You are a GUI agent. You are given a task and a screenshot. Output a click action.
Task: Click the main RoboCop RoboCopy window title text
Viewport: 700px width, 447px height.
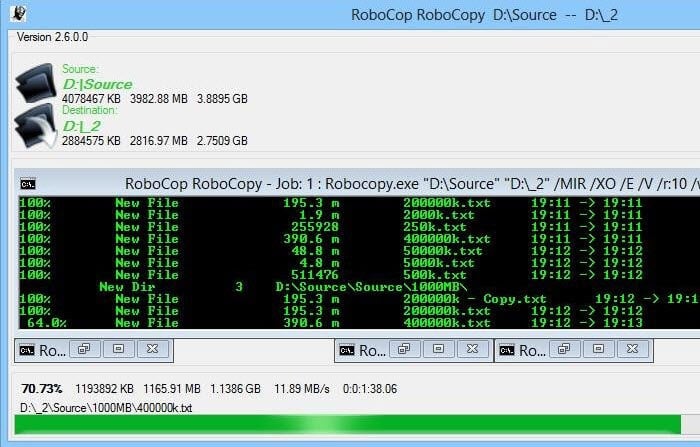click(484, 15)
